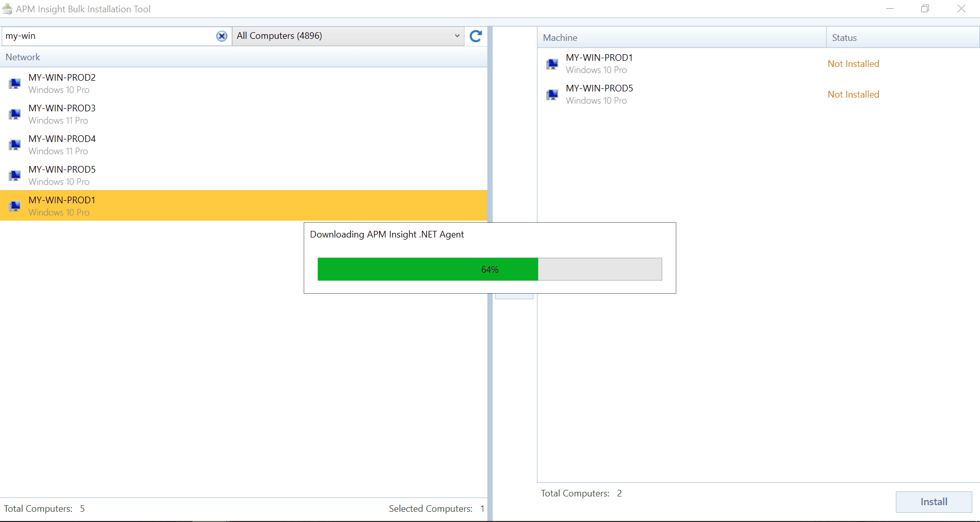Viewport: 980px width, 522px height.
Task: Select MY-WIN-PROD5 in the Network list
Action: point(243,175)
